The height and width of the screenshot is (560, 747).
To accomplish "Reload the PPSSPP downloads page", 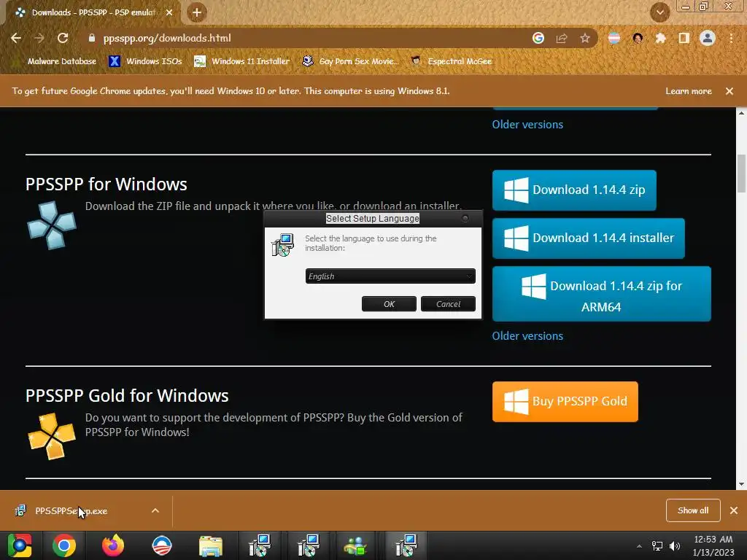I will pos(63,38).
